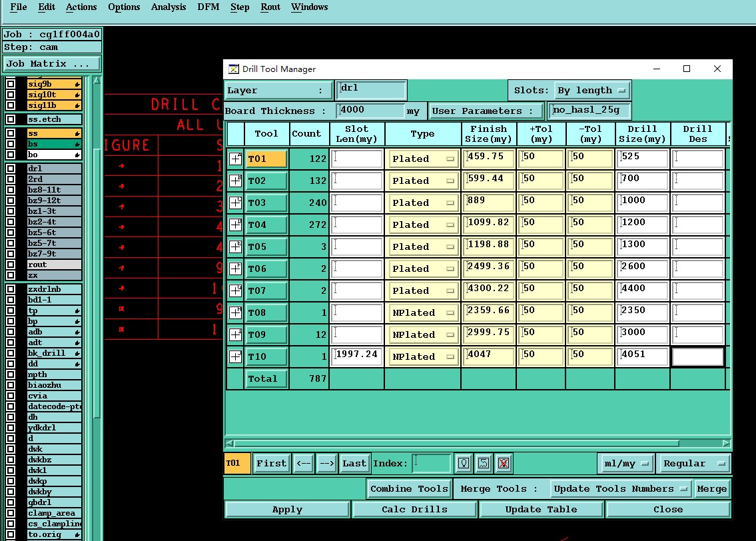This screenshot has height=541, width=756.
Task: Click Update Table button
Action: (541, 509)
